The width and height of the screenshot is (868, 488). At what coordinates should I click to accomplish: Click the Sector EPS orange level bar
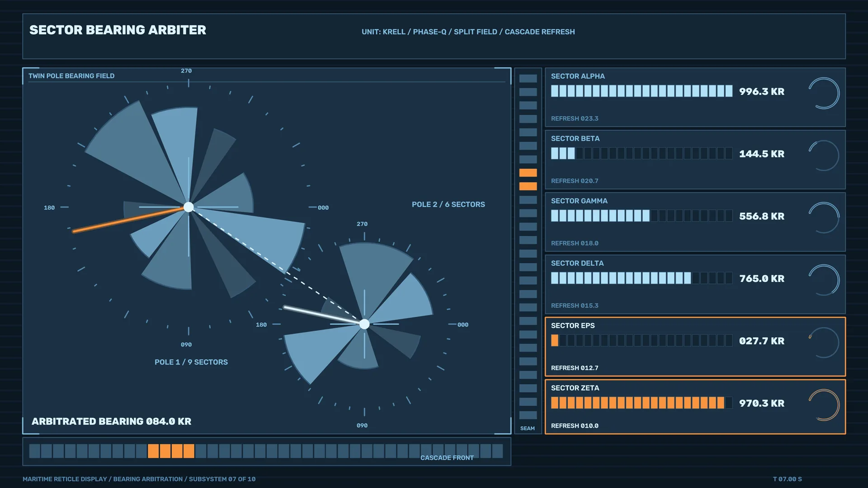click(642, 341)
